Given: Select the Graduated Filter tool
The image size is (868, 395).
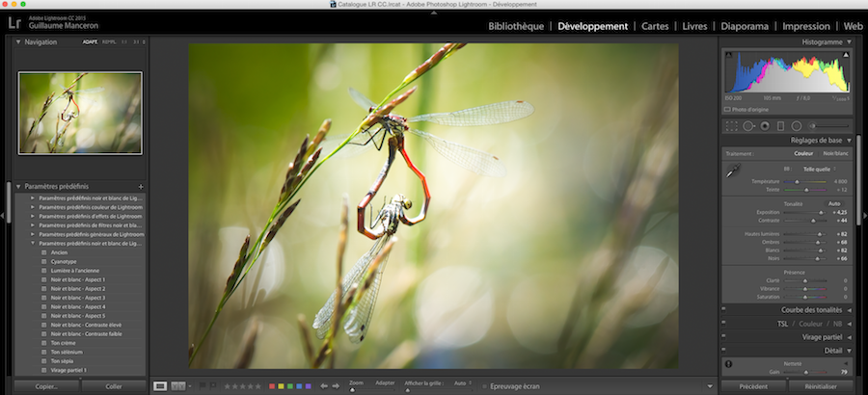Looking at the screenshot, I should coord(780,126).
